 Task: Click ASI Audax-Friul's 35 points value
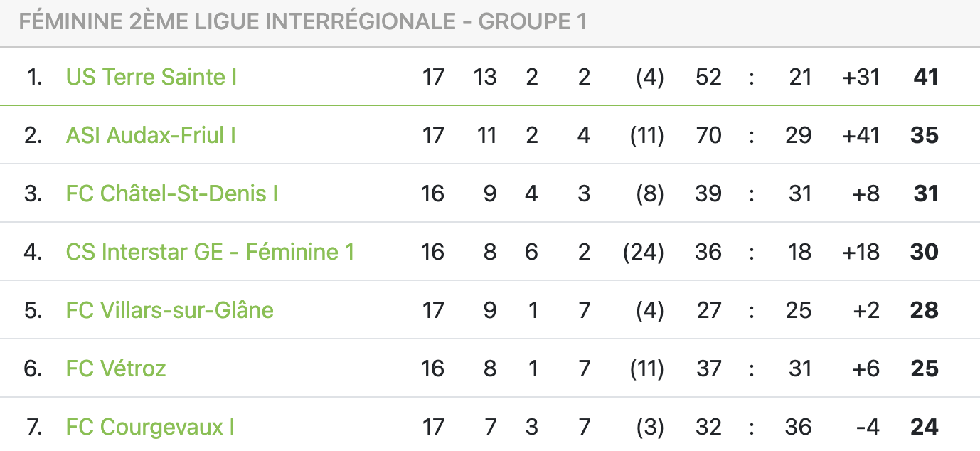click(x=925, y=135)
